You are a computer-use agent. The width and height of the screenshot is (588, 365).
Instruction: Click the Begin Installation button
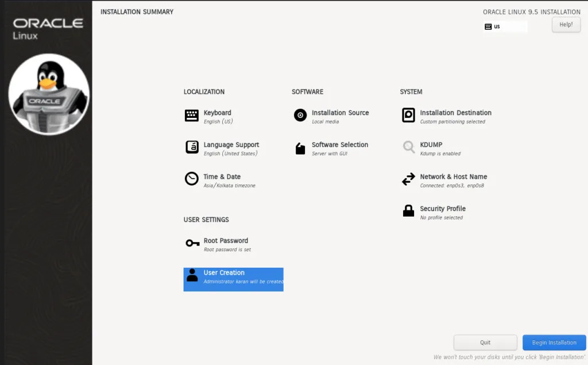554,343
